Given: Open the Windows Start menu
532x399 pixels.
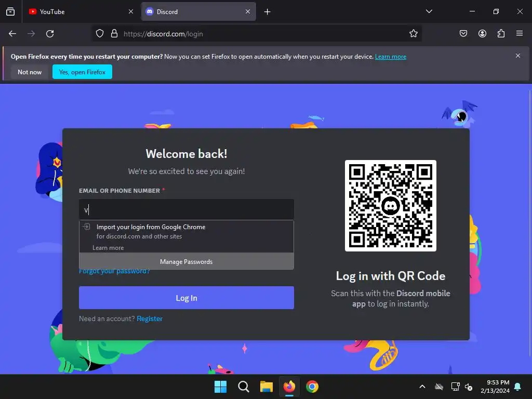Looking at the screenshot, I should [x=220, y=387].
